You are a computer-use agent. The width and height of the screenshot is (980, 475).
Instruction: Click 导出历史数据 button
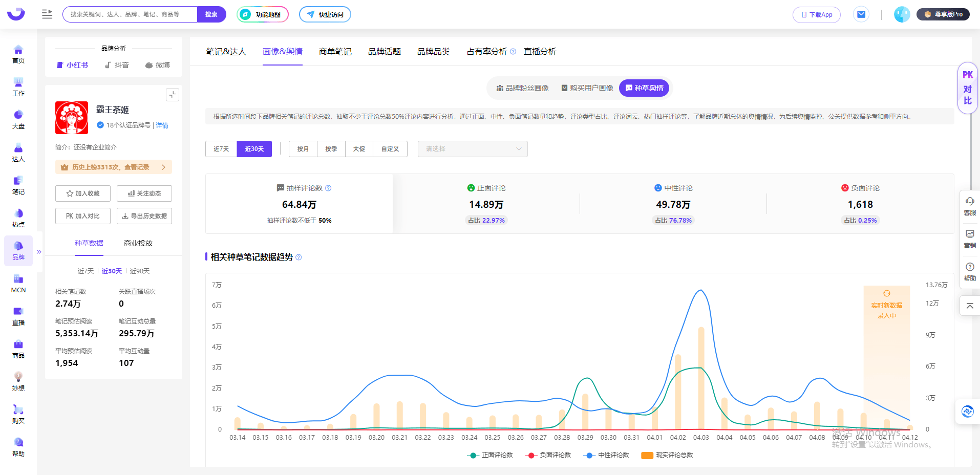(x=144, y=216)
